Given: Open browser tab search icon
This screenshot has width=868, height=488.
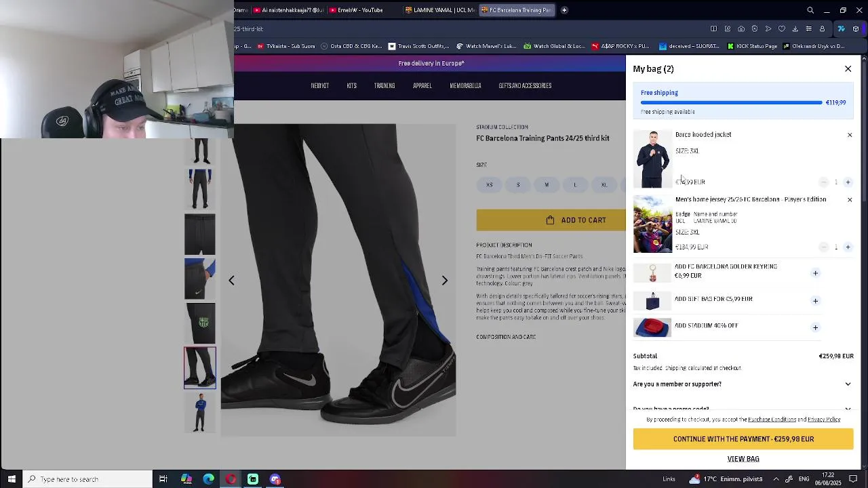Looking at the screenshot, I should point(810,10).
